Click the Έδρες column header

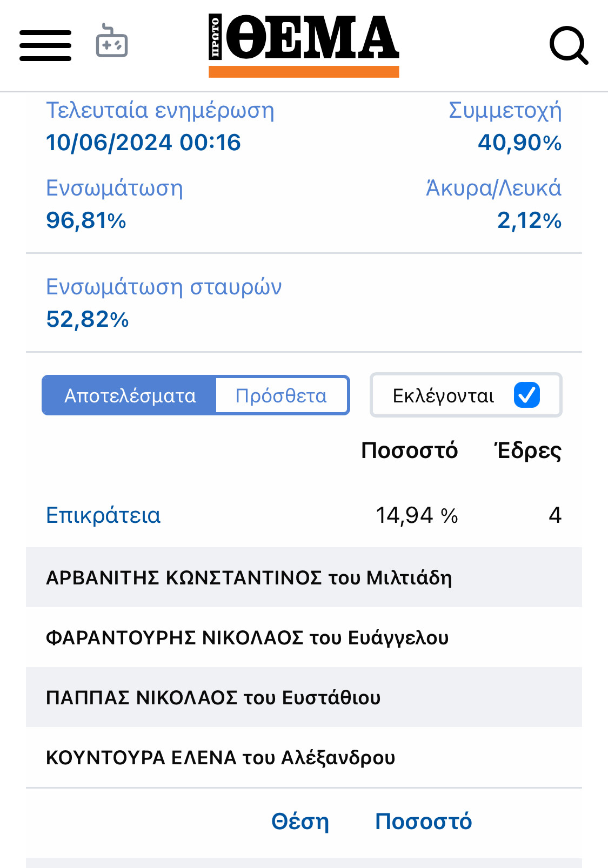(x=528, y=450)
